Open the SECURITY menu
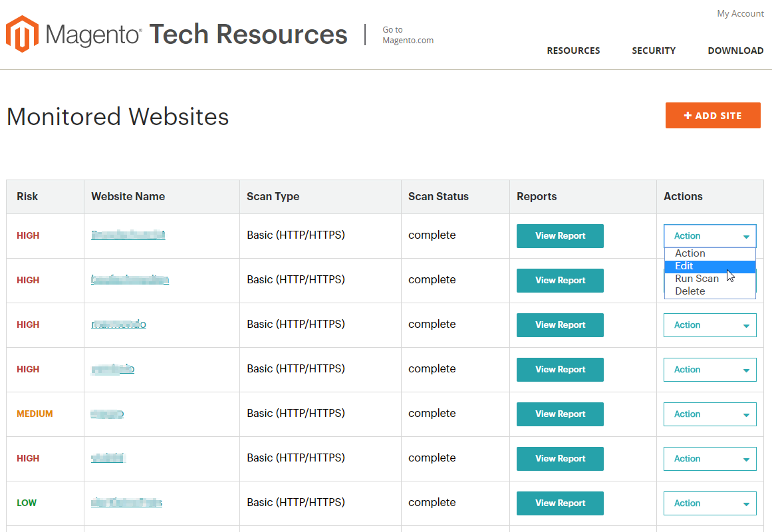 [x=653, y=51]
